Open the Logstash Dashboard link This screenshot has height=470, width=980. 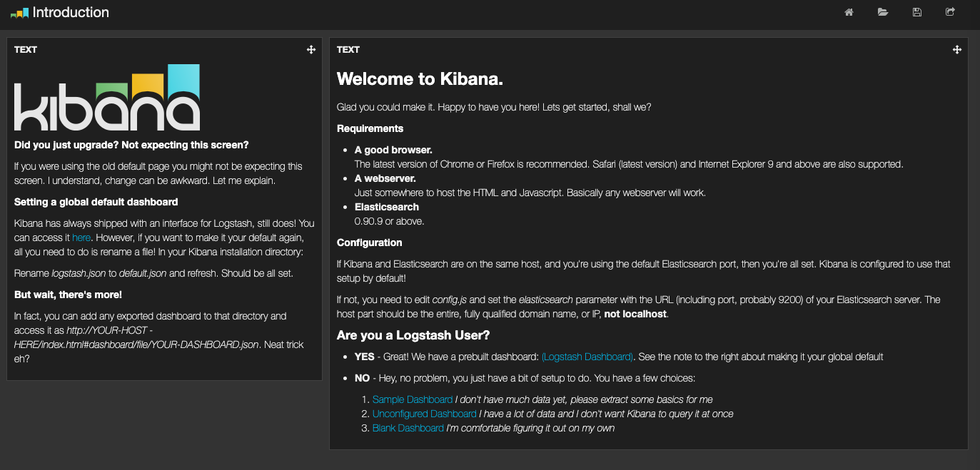(587, 357)
